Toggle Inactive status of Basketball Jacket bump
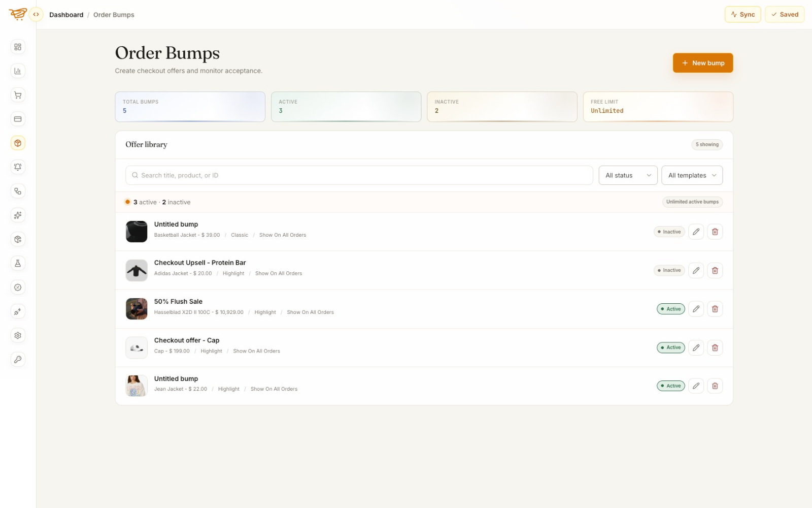This screenshot has height=508, width=812. tap(669, 232)
